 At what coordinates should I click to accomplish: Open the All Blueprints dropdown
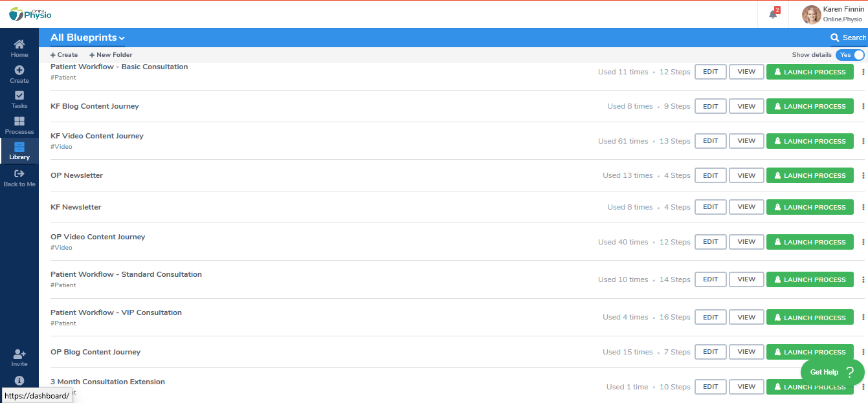click(87, 37)
